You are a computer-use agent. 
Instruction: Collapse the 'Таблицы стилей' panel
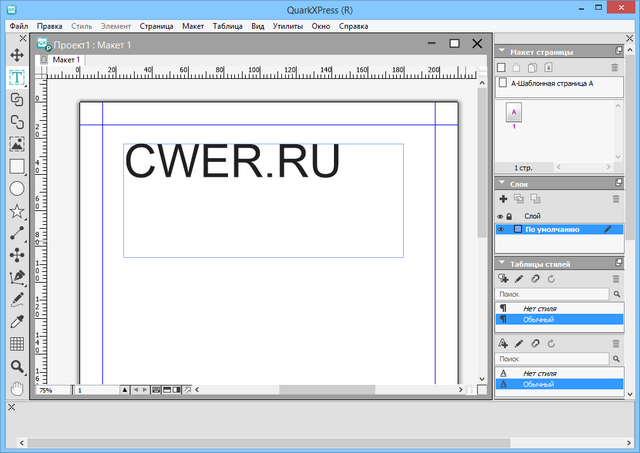[x=501, y=262]
